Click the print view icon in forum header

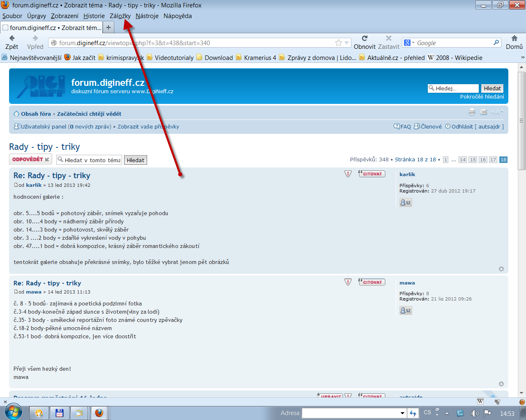click(x=472, y=112)
